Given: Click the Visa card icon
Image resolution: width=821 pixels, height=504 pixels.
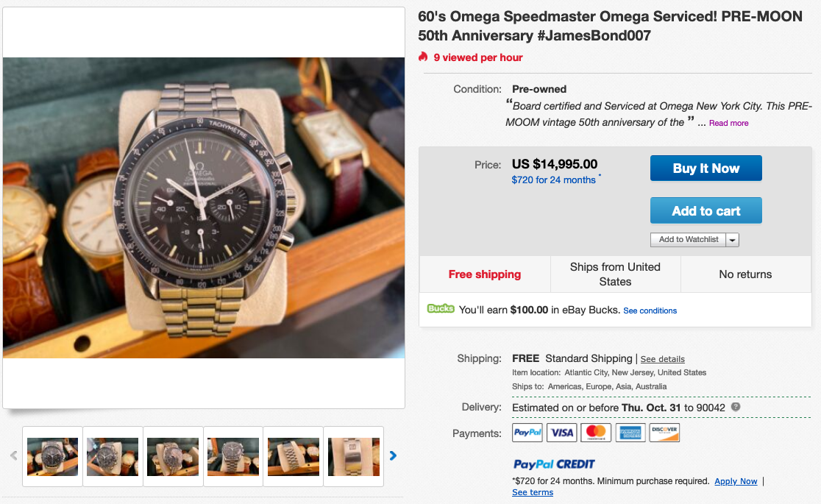Looking at the screenshot, I should tap(562, 433).
